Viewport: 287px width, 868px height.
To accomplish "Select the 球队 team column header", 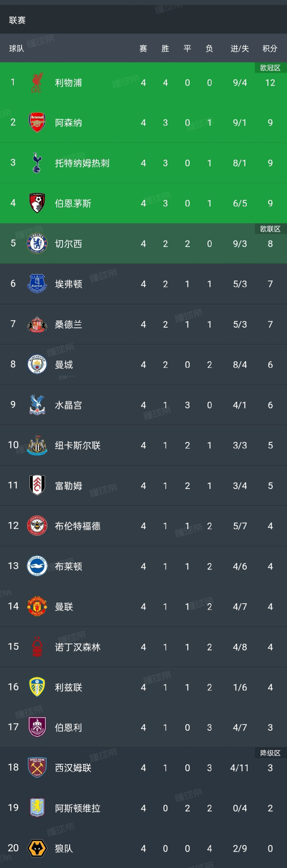I will coord(16,49).
